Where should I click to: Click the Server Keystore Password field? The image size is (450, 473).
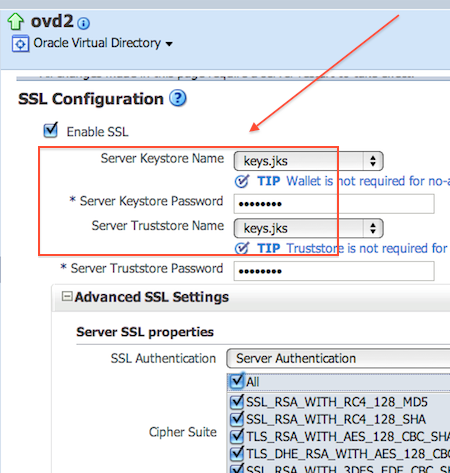(x=334, y=204)
